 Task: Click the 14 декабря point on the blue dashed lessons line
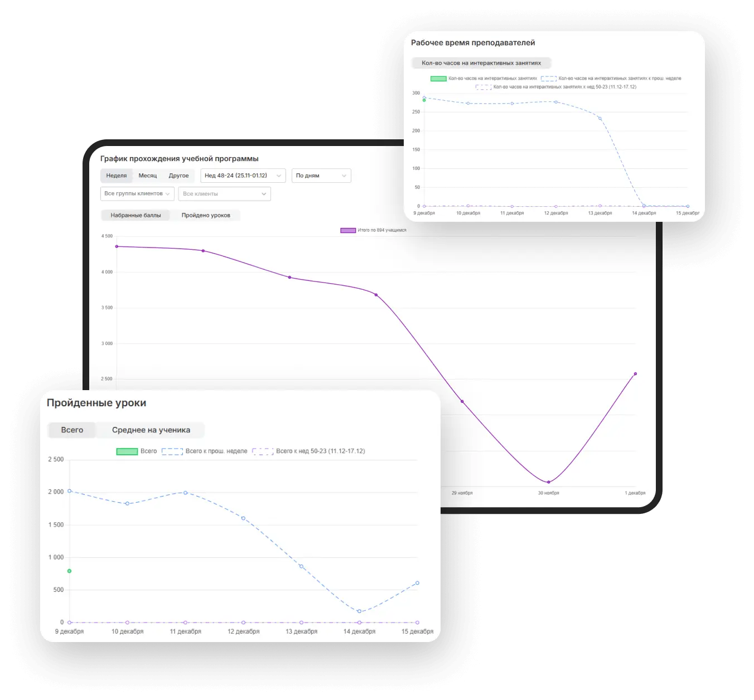click(359, 611)
